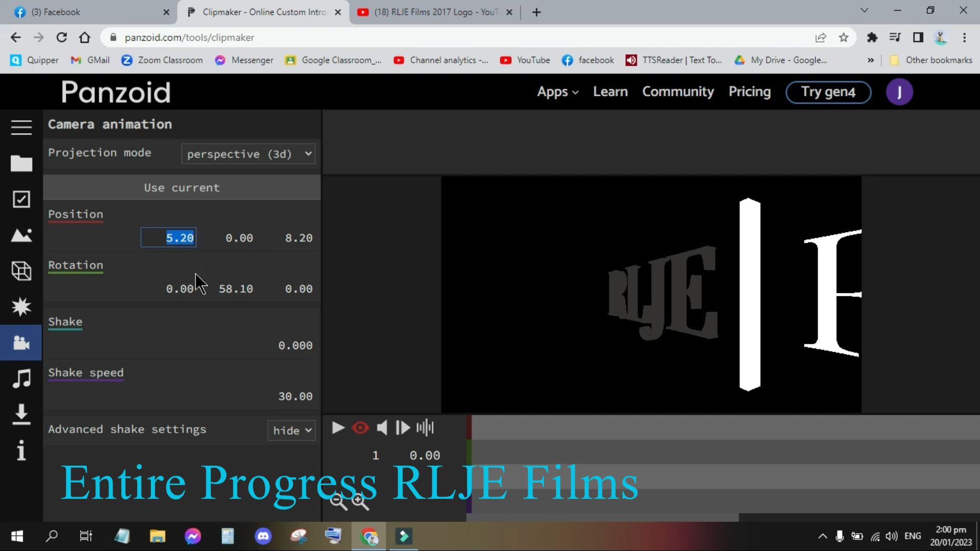Screen dimensions: 980x551
Task: Open the Pricing page
Action: (x=749, y=92)
